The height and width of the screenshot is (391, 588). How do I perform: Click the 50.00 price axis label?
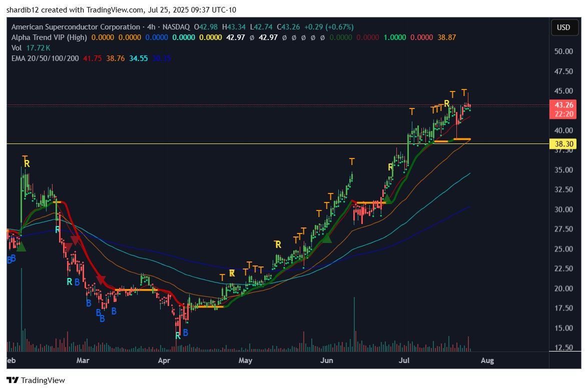[x=563, y=51]
